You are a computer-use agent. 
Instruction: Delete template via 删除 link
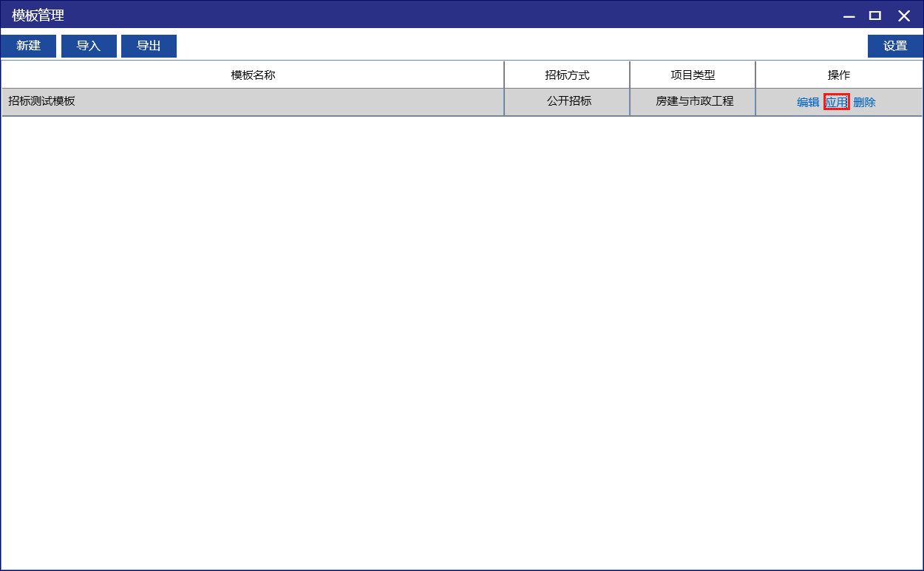click(865, 103)
